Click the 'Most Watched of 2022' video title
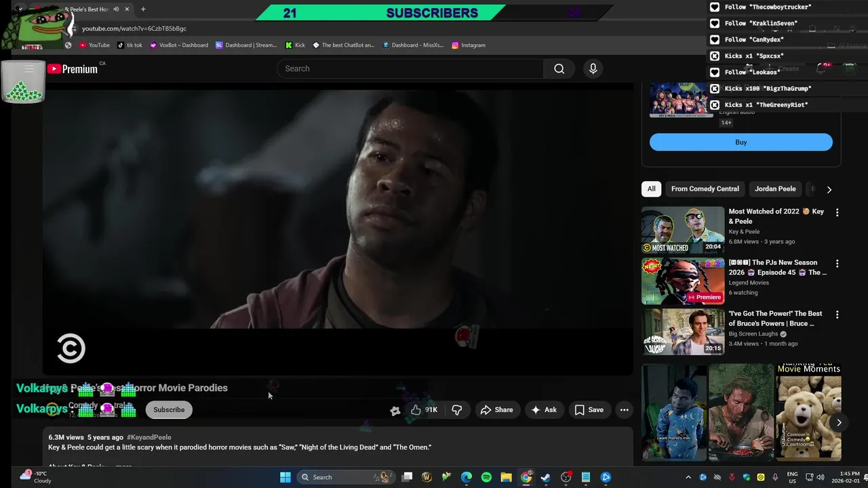Image resolution: width=868 pixels, height=488 pixels. tap(776, 216)
